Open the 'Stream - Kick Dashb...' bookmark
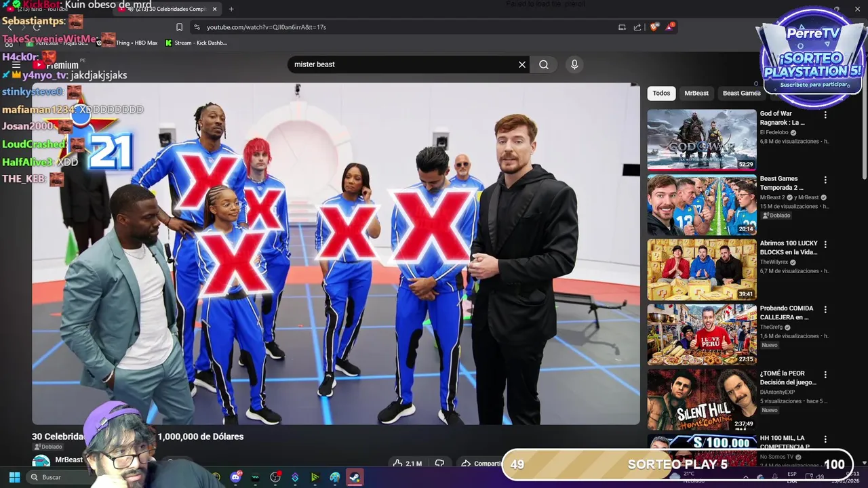This screenshot has width=868, height=488. pyautogui.click(x=197, y=43)
